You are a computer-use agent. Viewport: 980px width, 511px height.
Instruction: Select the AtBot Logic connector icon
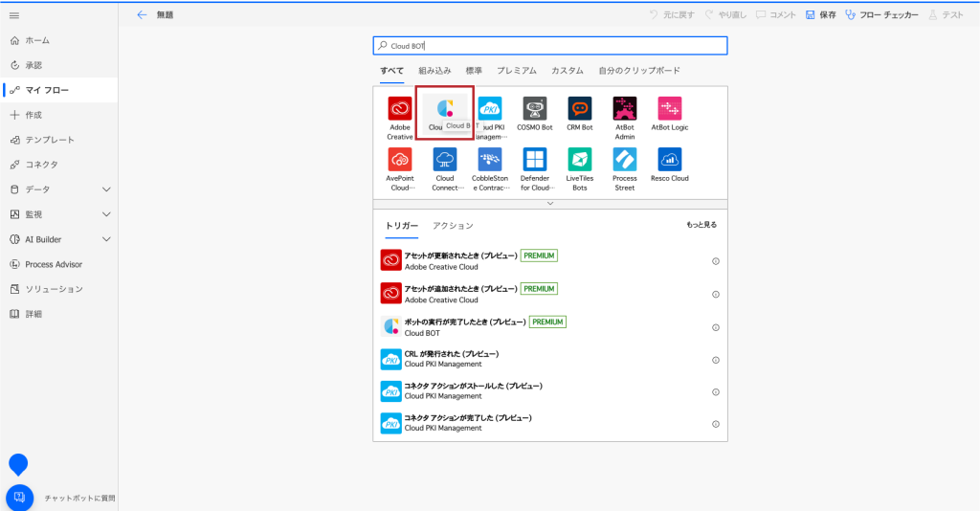[x=670, y=109]
